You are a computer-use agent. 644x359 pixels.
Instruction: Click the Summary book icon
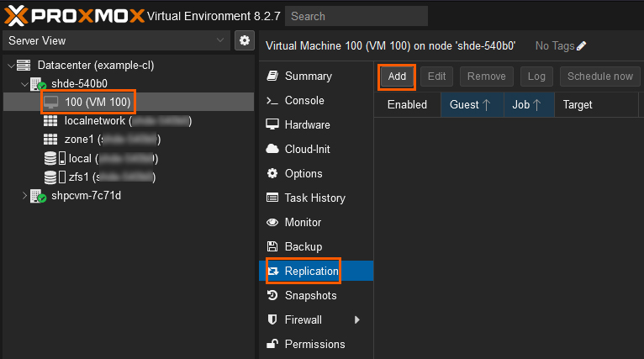click(x=272, y=76)
